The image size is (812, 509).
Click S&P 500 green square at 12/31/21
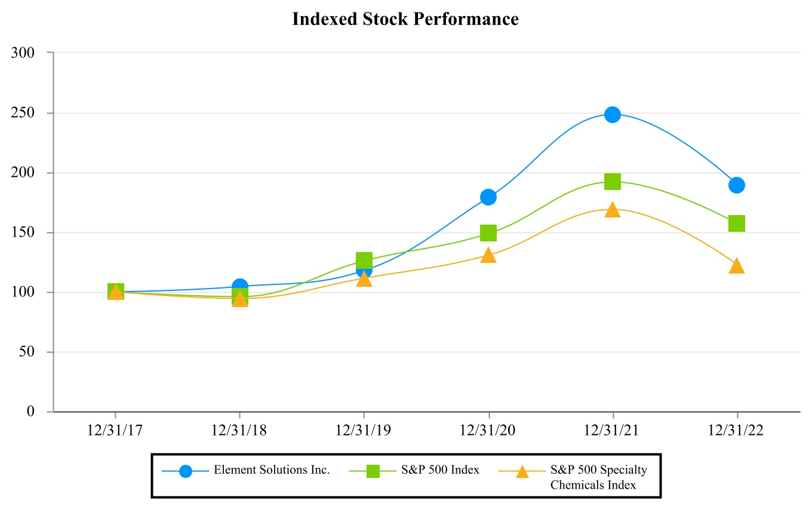click(x=612, y=181)
